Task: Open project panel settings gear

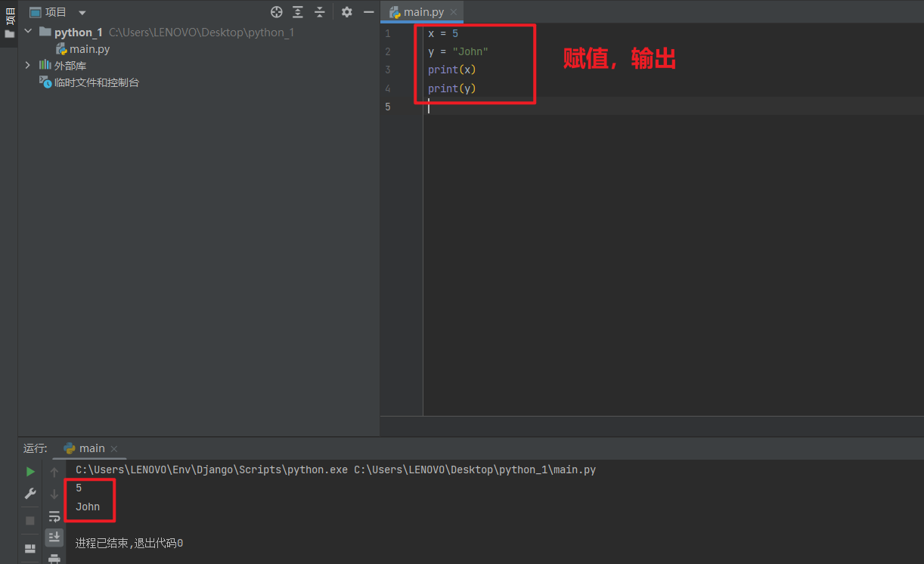Action: [x=346, y=12]
